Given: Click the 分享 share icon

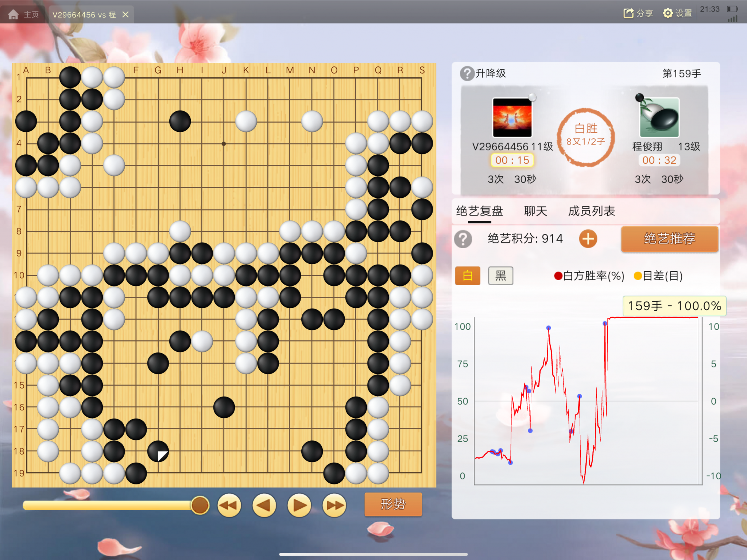Looking at the screenshot, I should pyautogui.click(x=628, y=13).
